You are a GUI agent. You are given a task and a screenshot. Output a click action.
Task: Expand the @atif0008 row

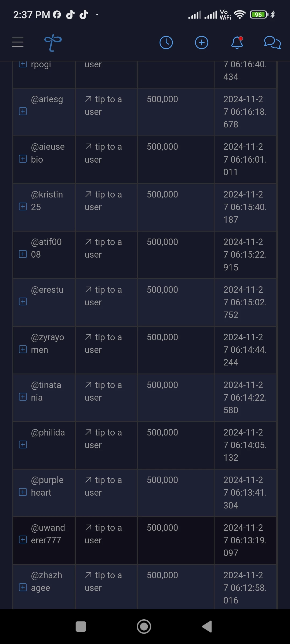click(23, 254)
